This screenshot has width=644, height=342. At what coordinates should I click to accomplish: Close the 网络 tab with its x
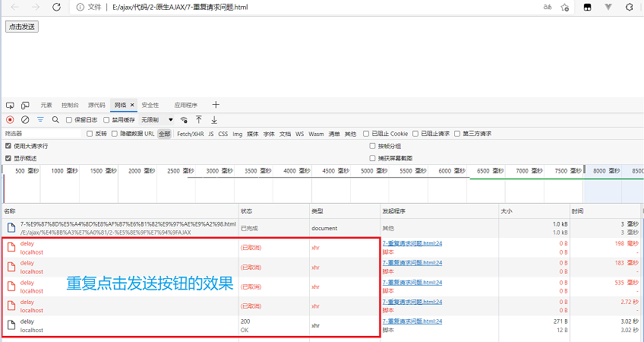pyautogui.click(x=132, y=105)
